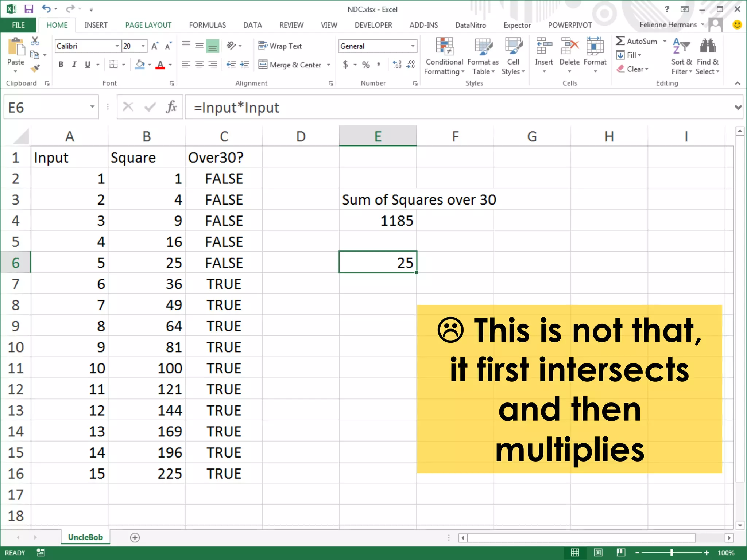The image size is (747, 560).
Task: Click the Increase Font Size icon
Action: point(155,46)
